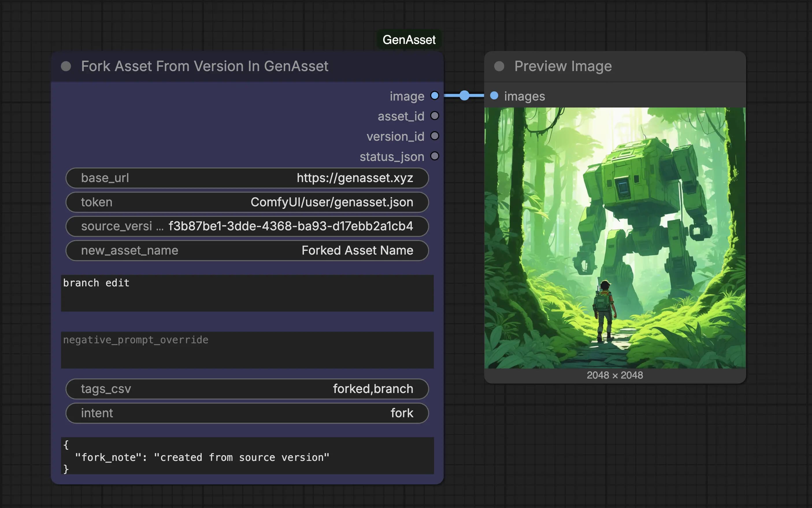Edit the new_asset_name field

point(247,251)
